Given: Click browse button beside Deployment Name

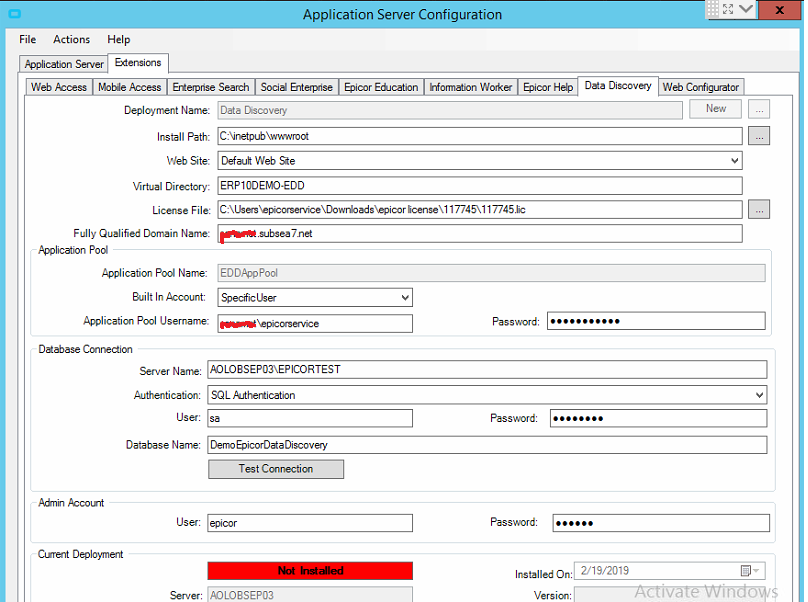Looking at the screenshot, I should pyautogui.click(x=759, y=109).
